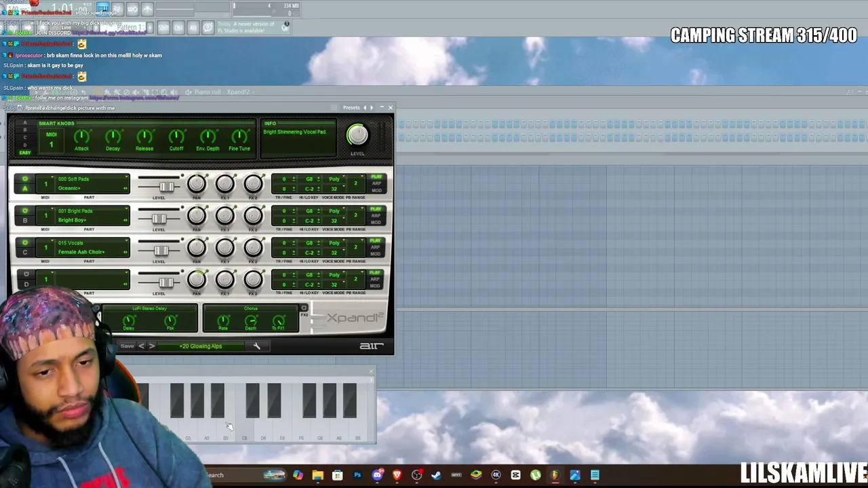The width and height of the screenshot is (868, 488).
Task: Open the Presets menu in plugin title bar
Action: click(x=351, y=108)
